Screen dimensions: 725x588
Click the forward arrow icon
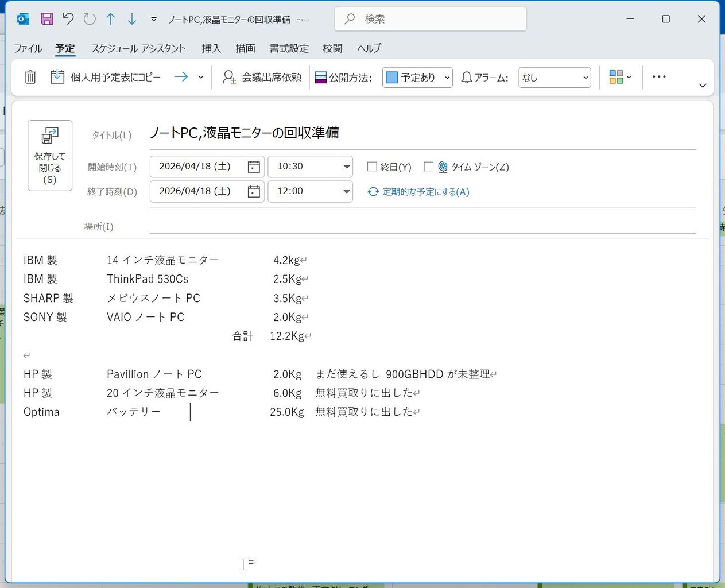[x=181, y=77]
